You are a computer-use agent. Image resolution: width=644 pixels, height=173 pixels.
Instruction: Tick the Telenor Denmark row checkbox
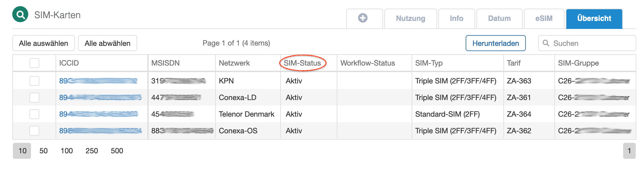34,114
